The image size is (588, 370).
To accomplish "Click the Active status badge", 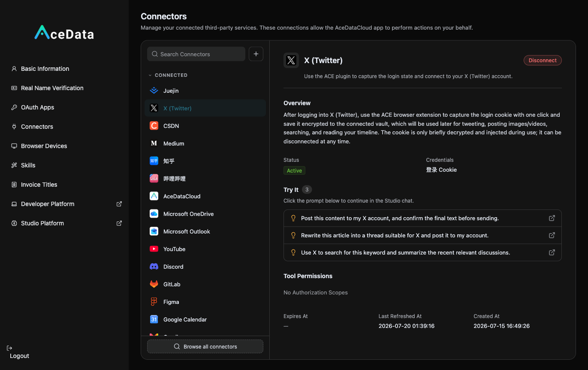I will pos(294,170).
